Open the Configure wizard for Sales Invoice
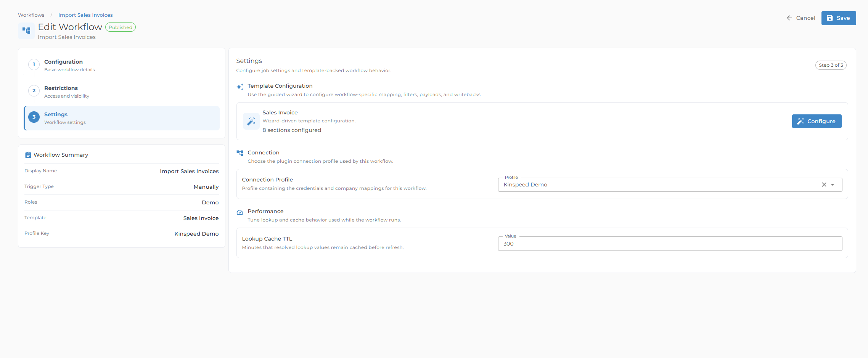 tap(817, 121)
